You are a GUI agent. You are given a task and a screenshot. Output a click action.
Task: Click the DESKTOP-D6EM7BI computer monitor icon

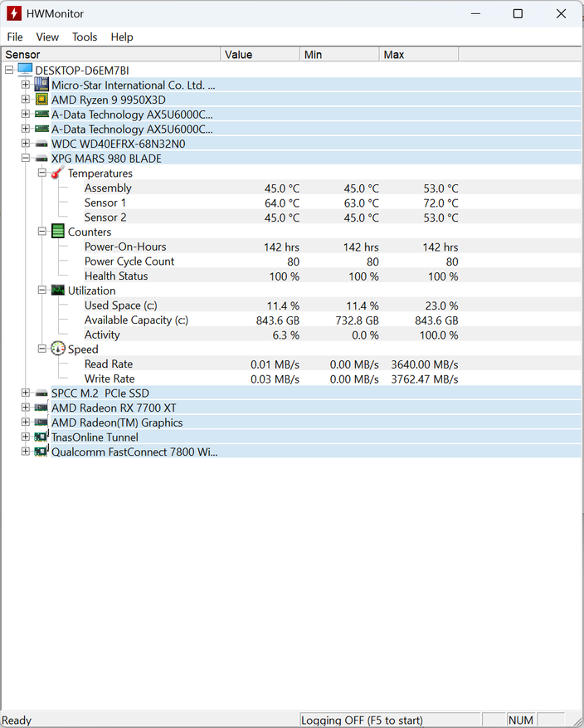click(26, 70)
